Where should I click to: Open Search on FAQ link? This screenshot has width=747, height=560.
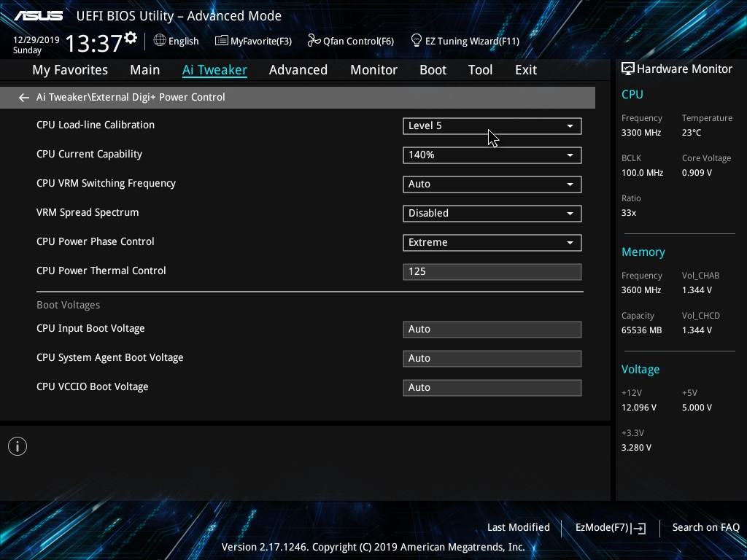coord(705,527)
